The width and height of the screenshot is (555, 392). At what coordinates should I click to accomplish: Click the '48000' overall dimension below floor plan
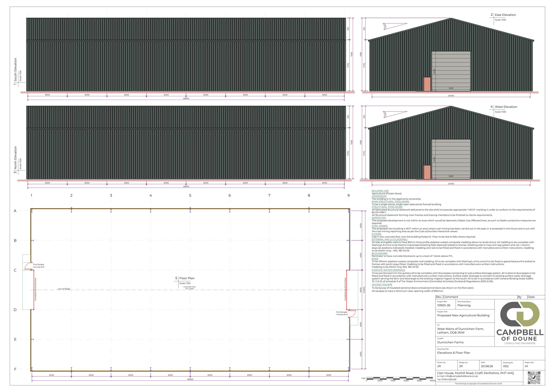coord(190,379)
